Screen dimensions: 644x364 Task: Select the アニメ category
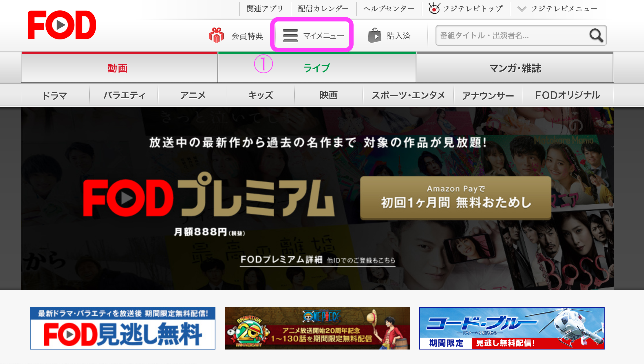[x=192, y=95]
